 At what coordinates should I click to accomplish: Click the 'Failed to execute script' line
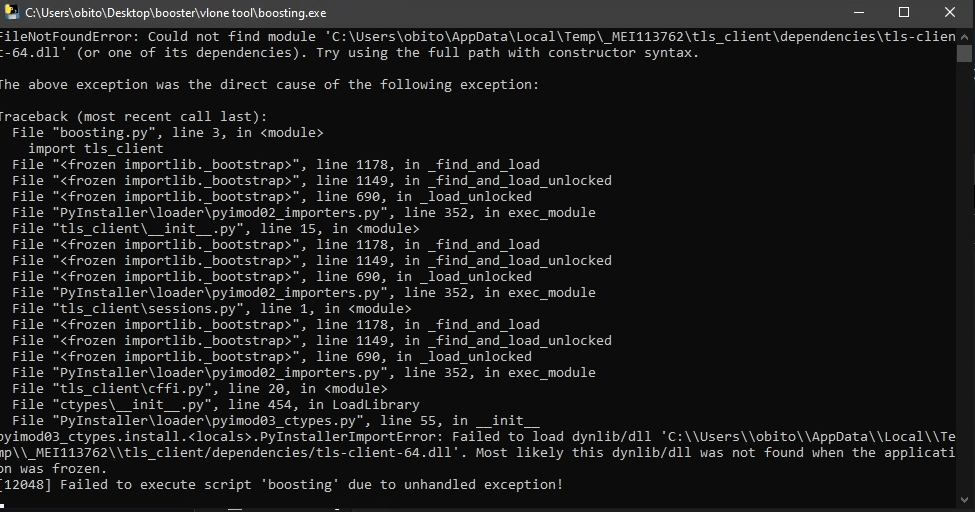281,485
